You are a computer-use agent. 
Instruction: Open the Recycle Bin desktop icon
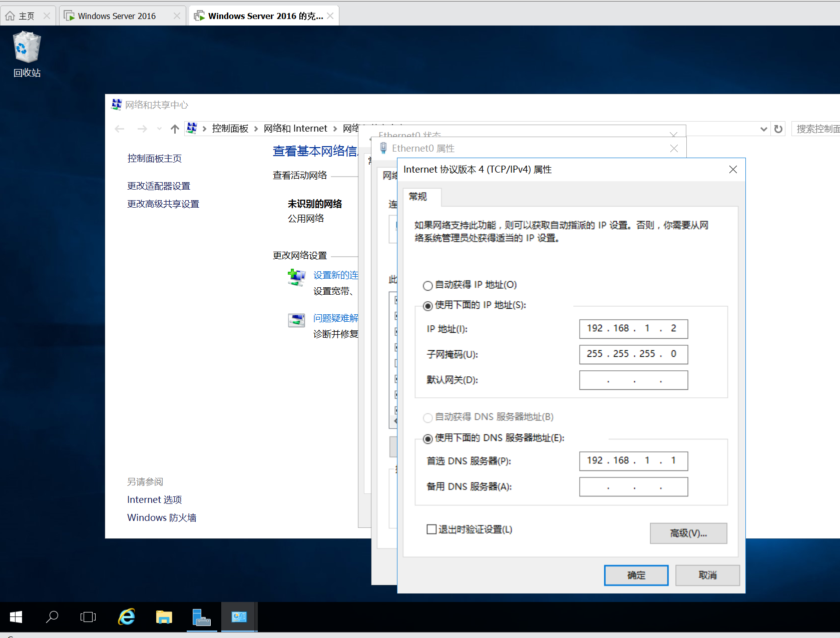point(27,54)
